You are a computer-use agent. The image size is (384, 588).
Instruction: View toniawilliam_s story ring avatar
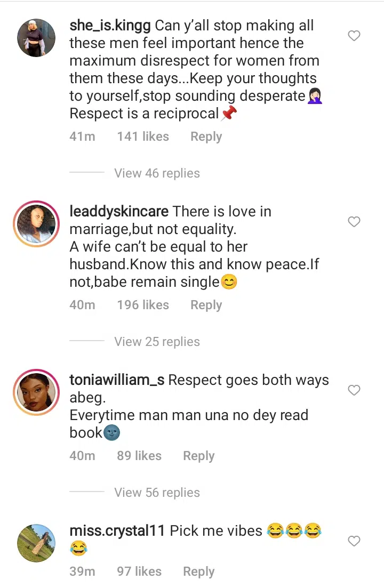pos(36,392)
